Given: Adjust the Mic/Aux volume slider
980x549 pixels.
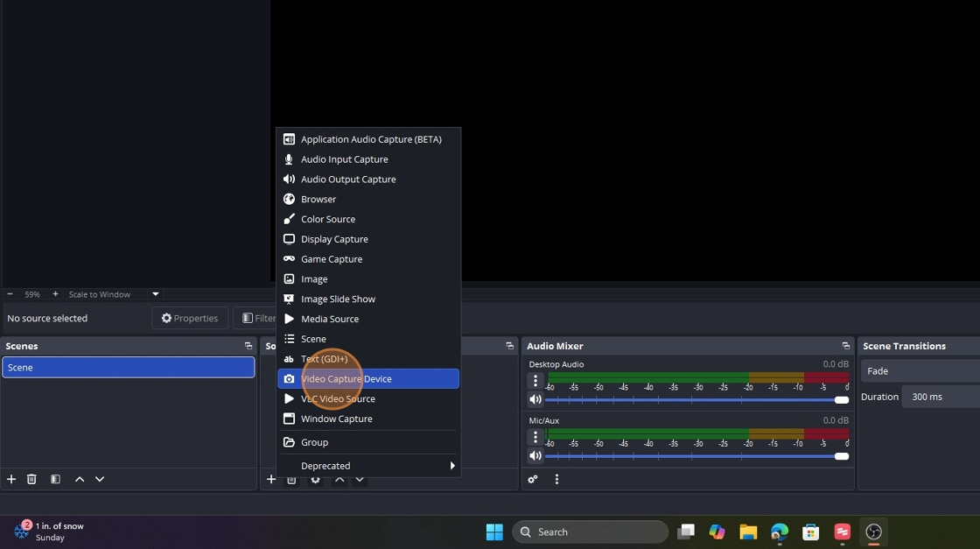Looking at the screenshot, I should point(696,456).
